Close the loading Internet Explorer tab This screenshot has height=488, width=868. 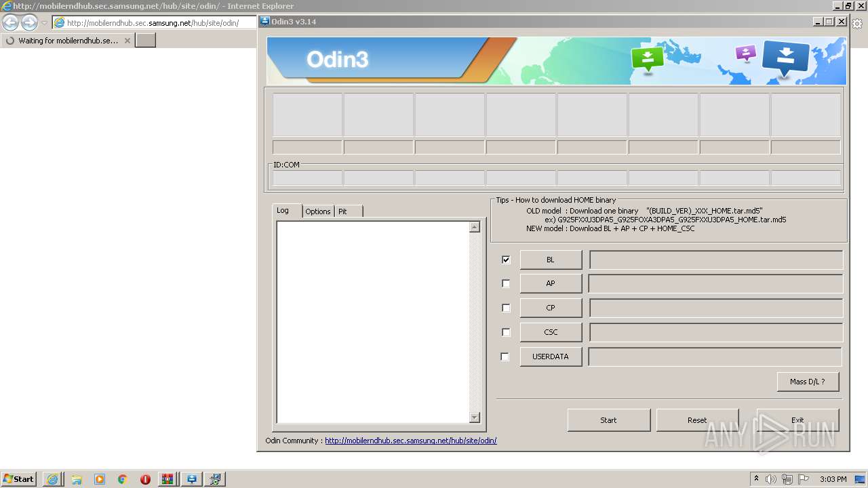[x=127, y=41]
